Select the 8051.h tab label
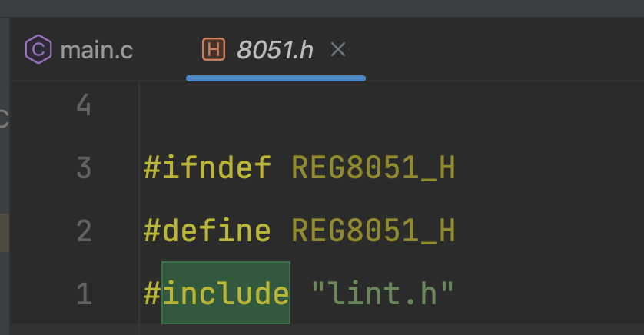644x335 pixels. click(x=275, y=51)
